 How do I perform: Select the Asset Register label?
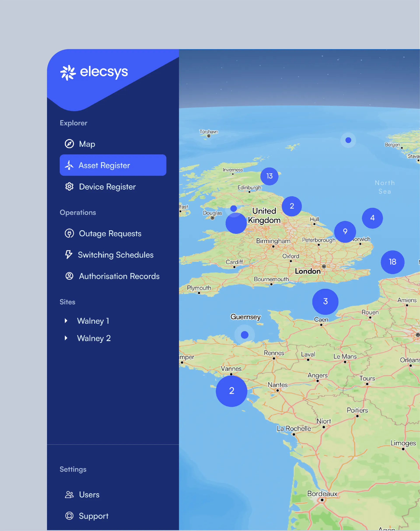tap(104, 165)
